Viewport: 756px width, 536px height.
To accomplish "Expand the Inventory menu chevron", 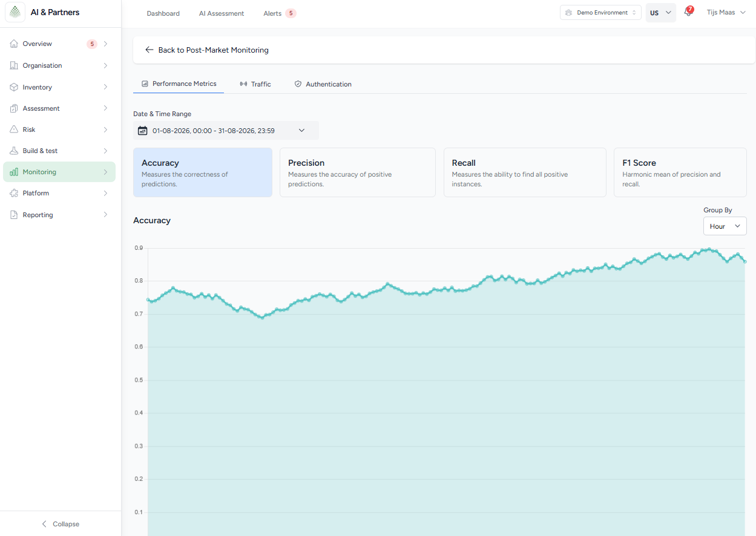I will coord(105,87).
